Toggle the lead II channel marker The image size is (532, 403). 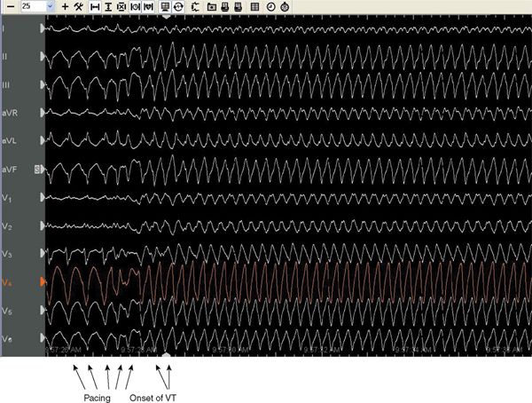click(41, 57)
